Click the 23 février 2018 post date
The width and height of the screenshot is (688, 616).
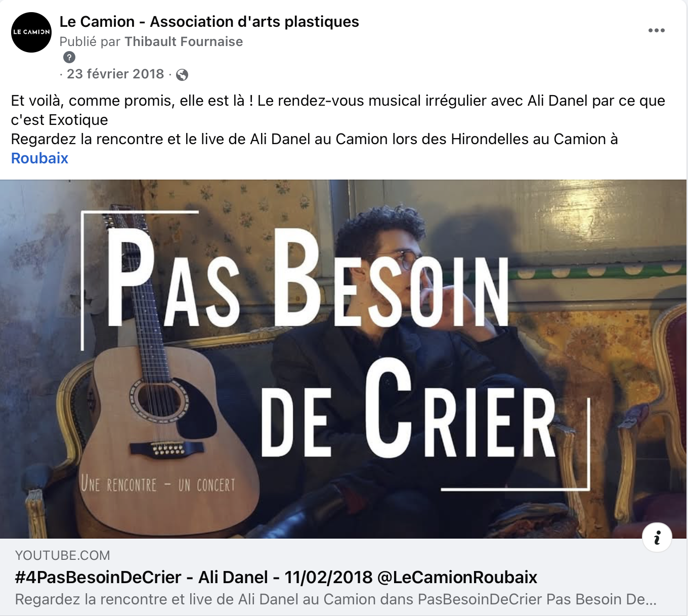[115, 74]
